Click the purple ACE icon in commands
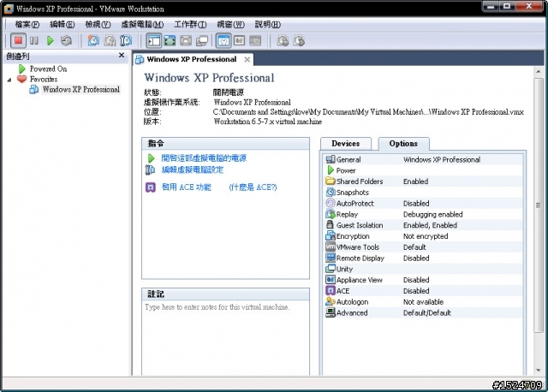 pyautogui.click(x=151, y=187)
